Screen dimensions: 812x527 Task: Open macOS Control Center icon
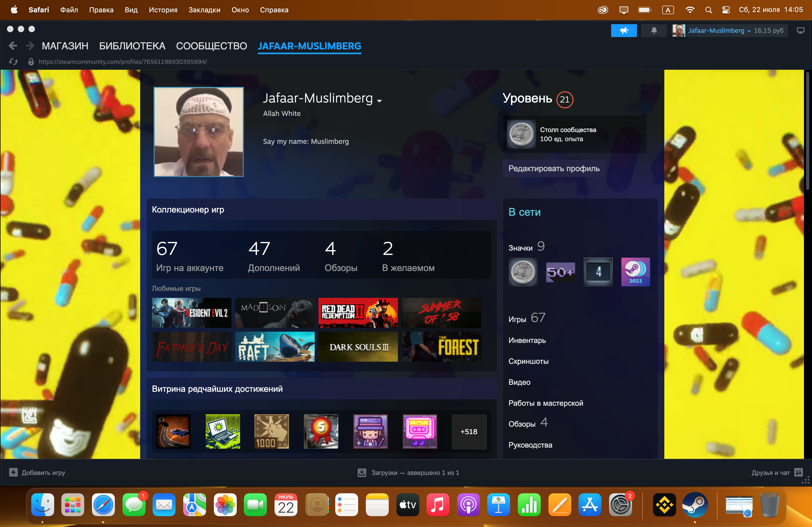pyautogui.click(x=726, y=10)
